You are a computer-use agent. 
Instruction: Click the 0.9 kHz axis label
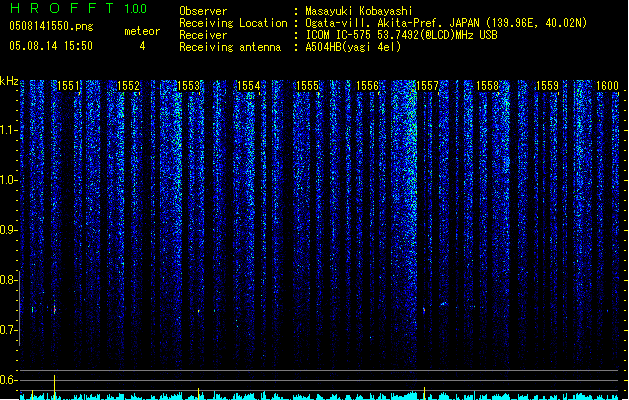coord(8,230)
